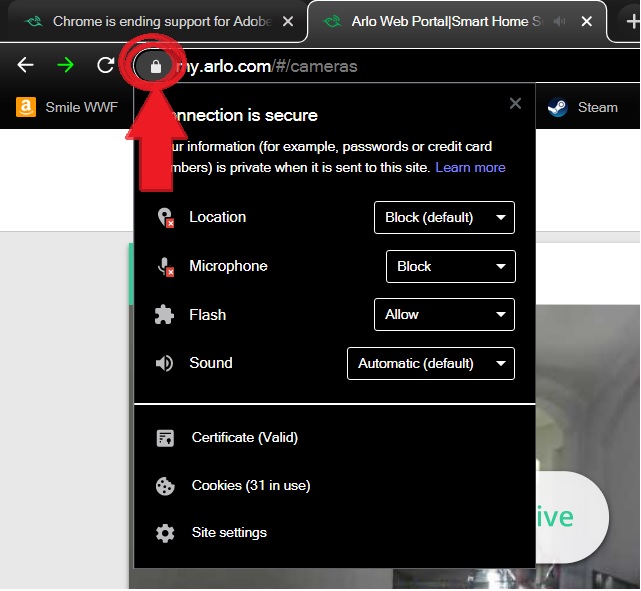Image resolution: width=641 pixels, height=591 pixels.
Task: Click the certificate icon
Action: tap(165, 438)
